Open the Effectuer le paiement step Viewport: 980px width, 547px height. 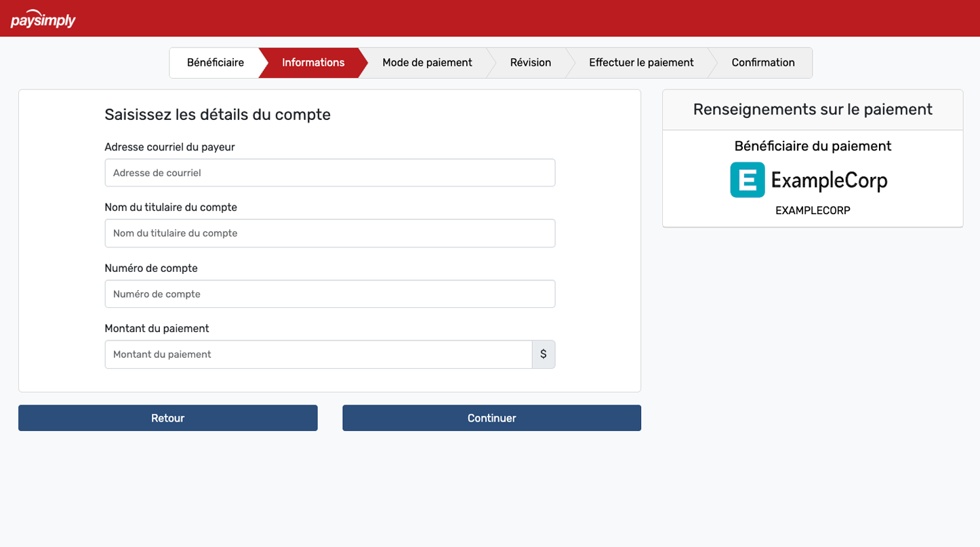tap(640, 62)
